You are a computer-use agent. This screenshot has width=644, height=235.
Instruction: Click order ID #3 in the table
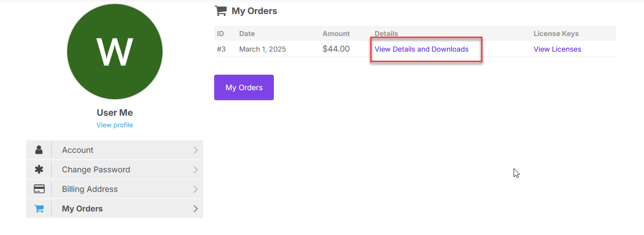221,49
